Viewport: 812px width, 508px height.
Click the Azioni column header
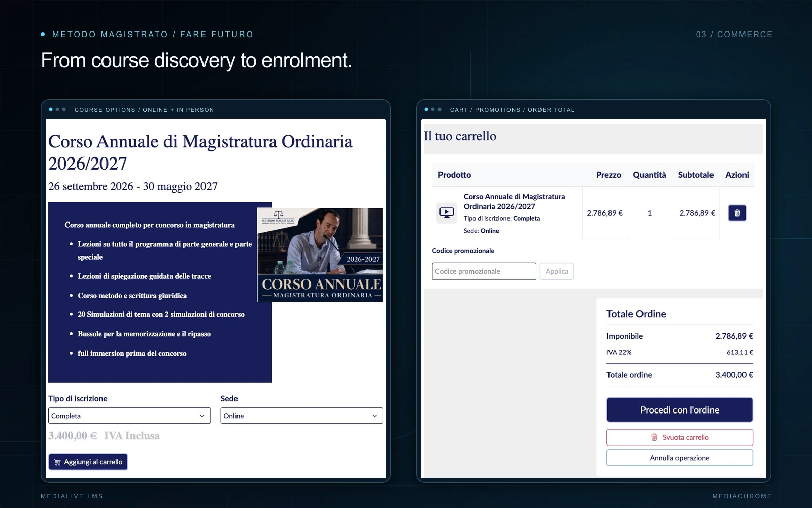pos(737,175)
